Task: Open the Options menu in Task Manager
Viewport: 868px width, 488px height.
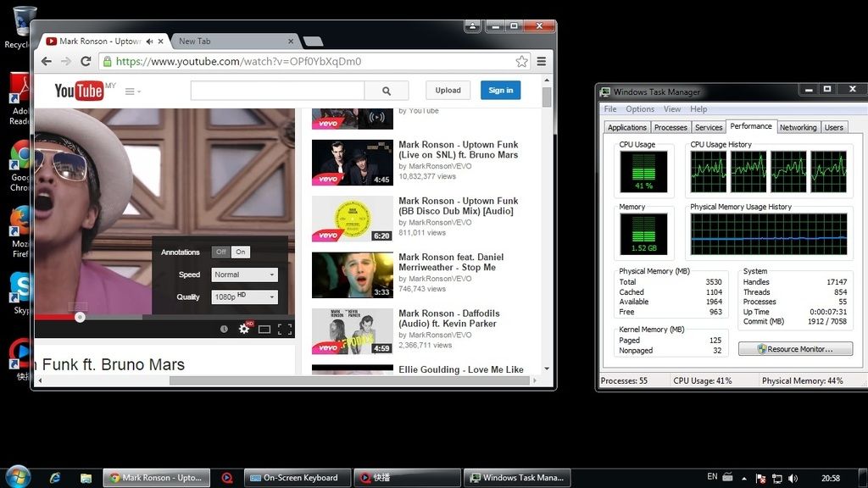Action: (640, 109)
